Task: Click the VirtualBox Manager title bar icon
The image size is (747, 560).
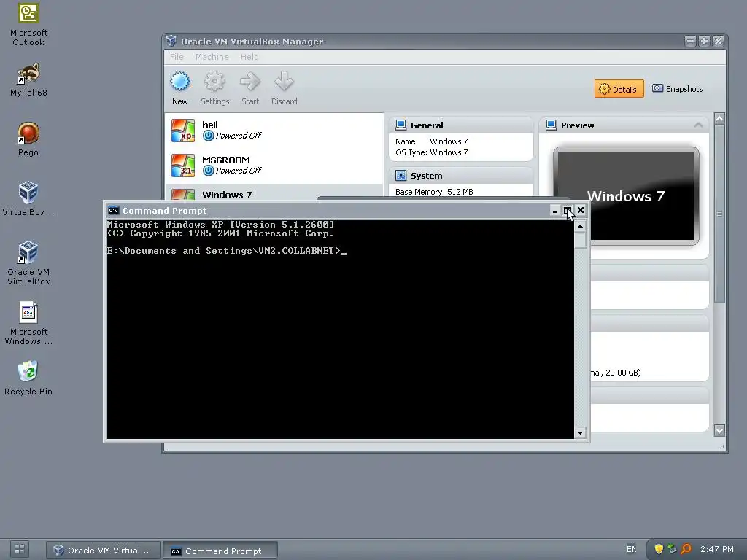Action: (x=171, y=42)
